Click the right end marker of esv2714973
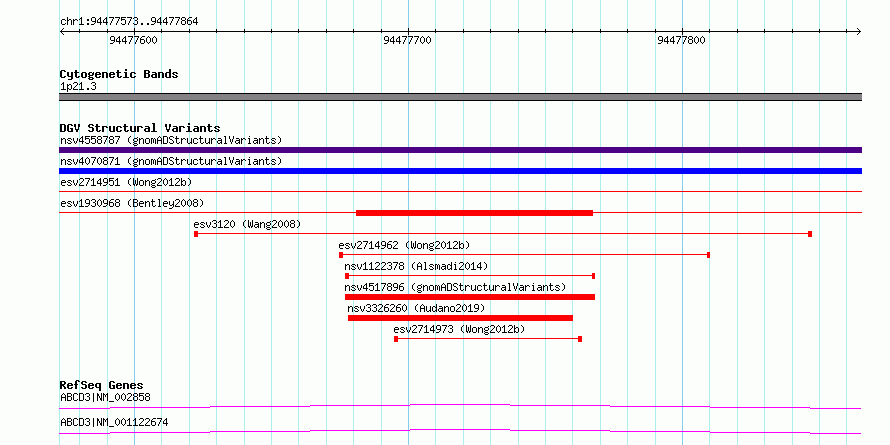The image size is (890, 445). pyautogui.click(x=580, y=339)
